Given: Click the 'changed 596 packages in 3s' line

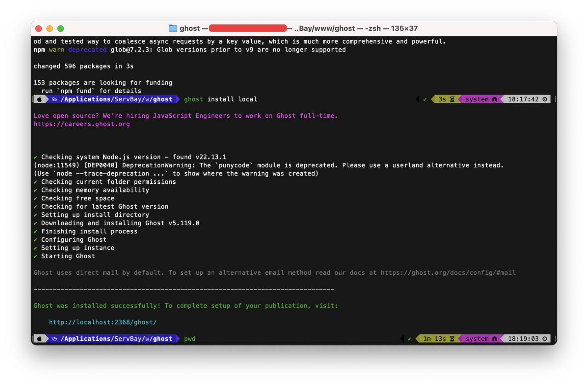Looking at the screenshot, I should [84, 66].
